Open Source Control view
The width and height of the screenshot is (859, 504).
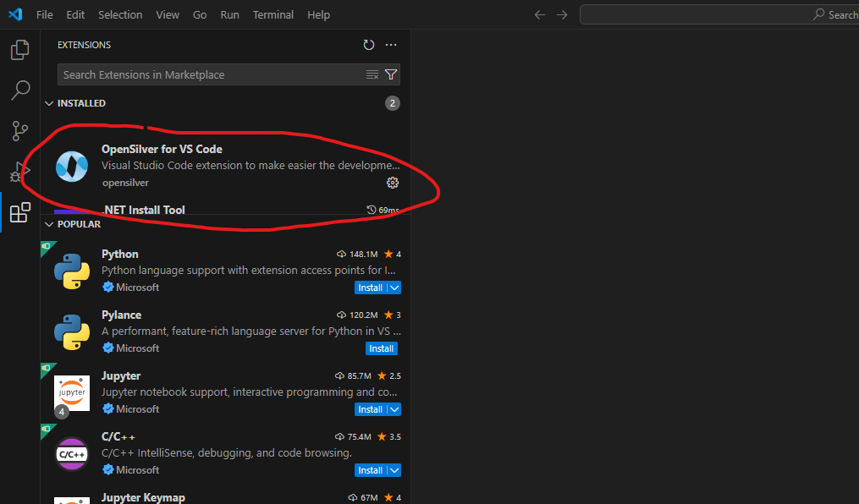point(19,131)
